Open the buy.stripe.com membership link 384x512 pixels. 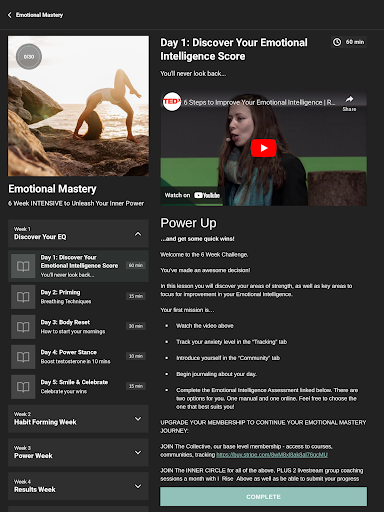[272, 455]
